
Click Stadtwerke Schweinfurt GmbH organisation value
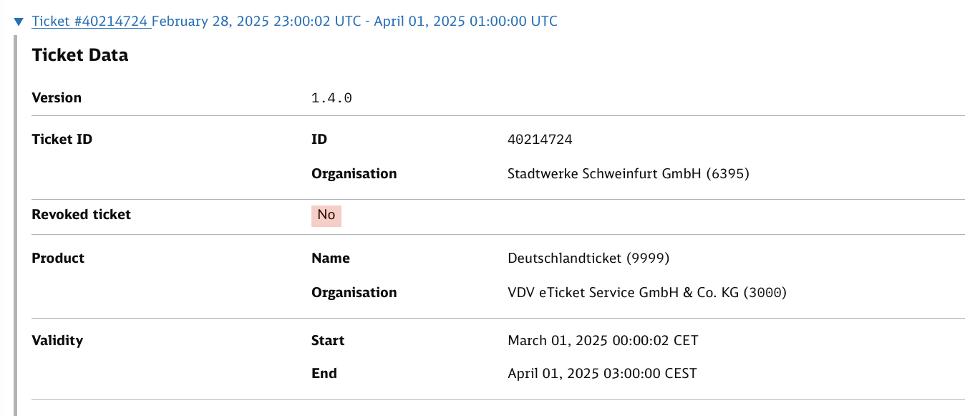click(x=628, y=173)
